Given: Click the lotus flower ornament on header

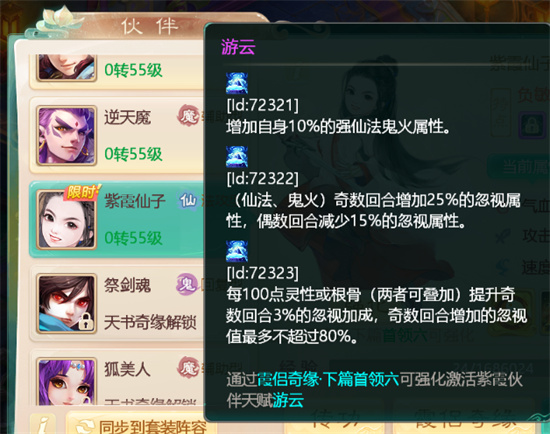Looking at the screenshot, I should (x=58, y=20).
